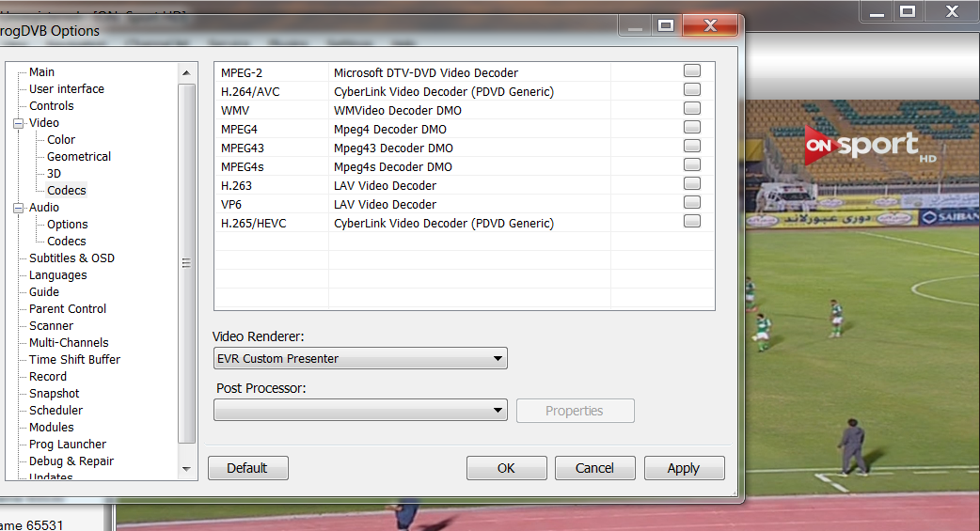
Task: Click the Apply button
Action: point(684,468)
